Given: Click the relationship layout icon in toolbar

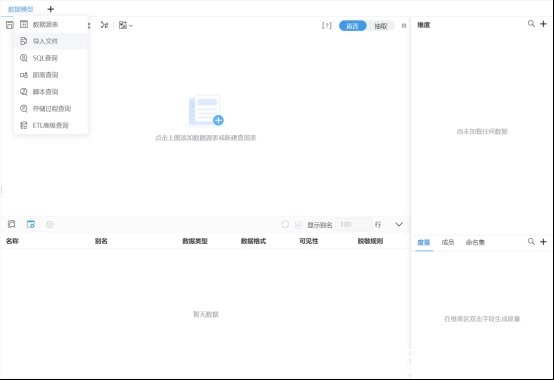Looking at the screenshot, I should point(104,25).
